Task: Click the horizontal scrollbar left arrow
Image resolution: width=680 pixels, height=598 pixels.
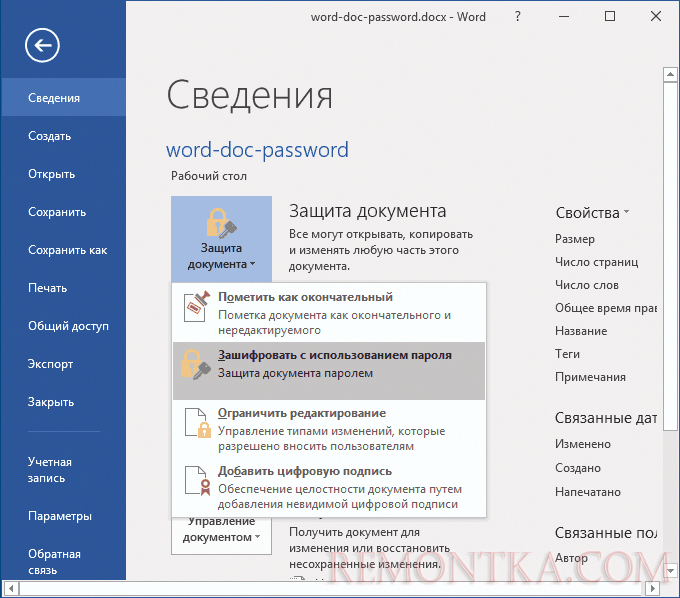Action: [11, 588]
